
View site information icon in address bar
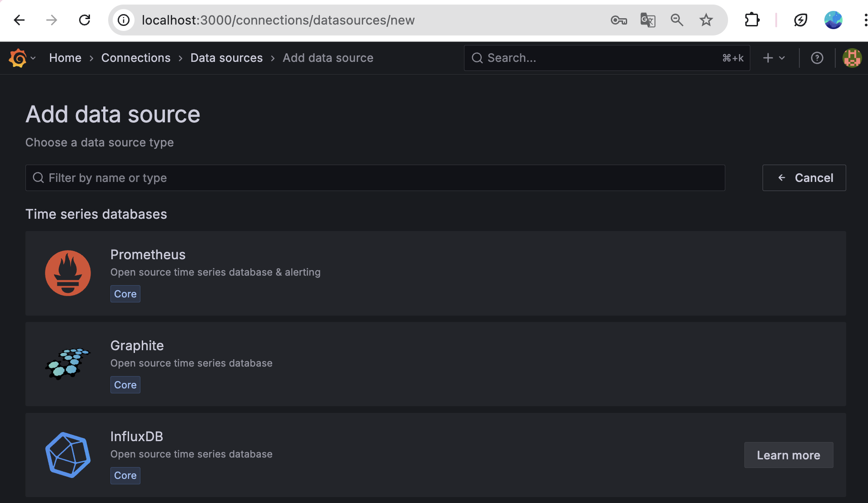[x=124, y=20]
